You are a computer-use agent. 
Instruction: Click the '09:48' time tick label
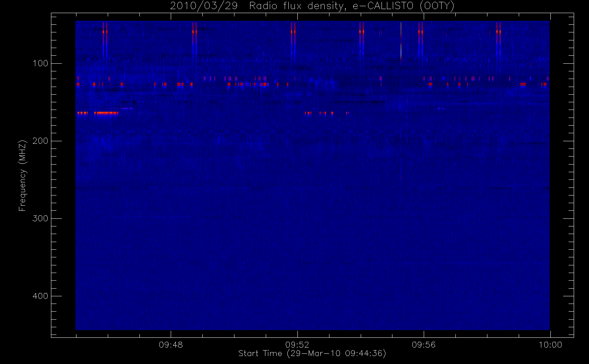(x=171, y=345)
